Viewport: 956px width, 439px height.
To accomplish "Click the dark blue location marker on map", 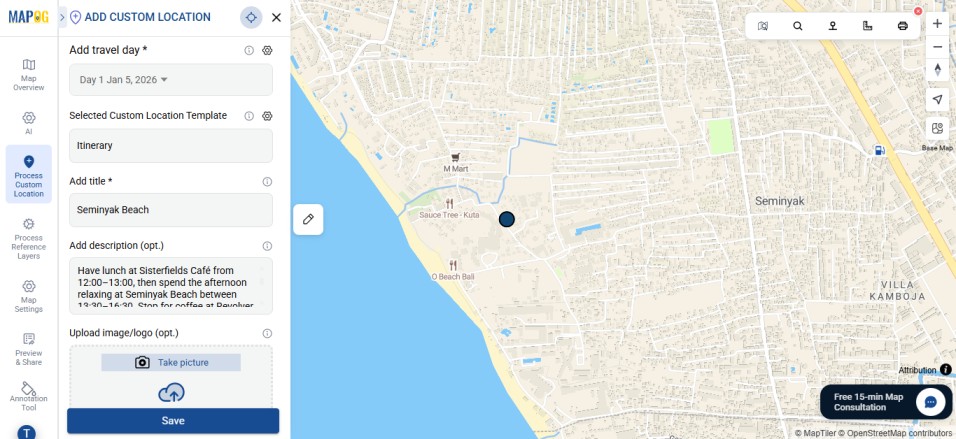I will (507, 220).
